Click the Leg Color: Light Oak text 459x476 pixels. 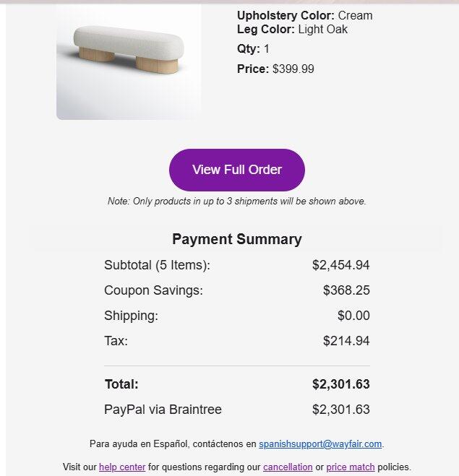point(292,29)
